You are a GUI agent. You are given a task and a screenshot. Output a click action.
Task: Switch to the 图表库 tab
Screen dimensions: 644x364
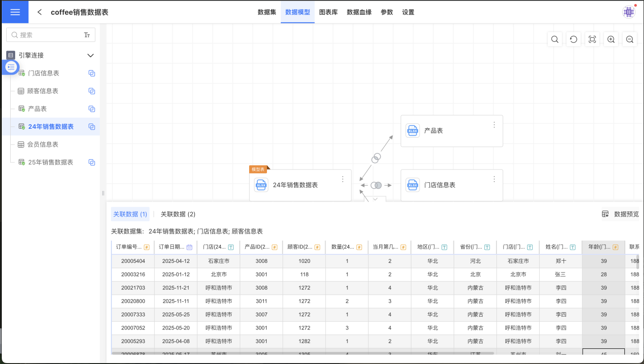[328, 12]
